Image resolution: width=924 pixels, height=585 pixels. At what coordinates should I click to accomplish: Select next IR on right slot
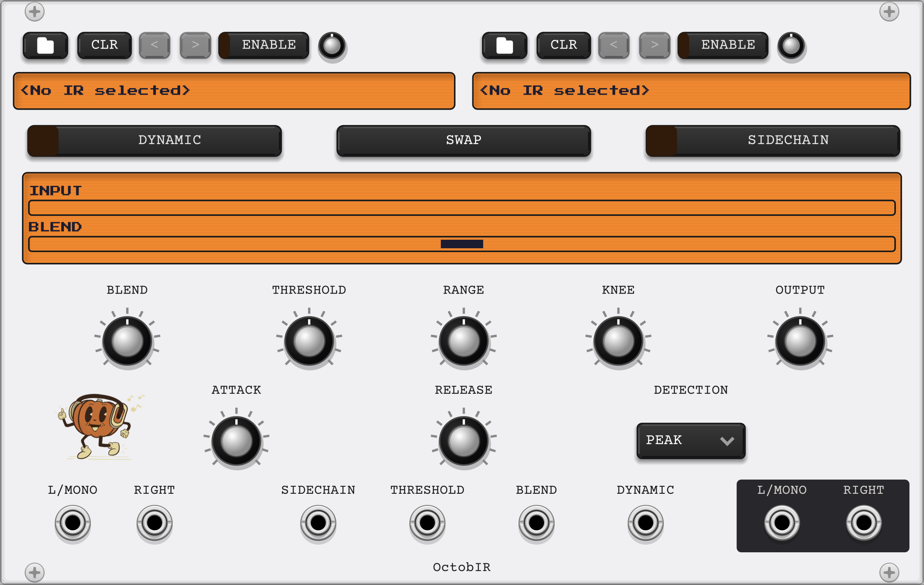pos(655,45)
